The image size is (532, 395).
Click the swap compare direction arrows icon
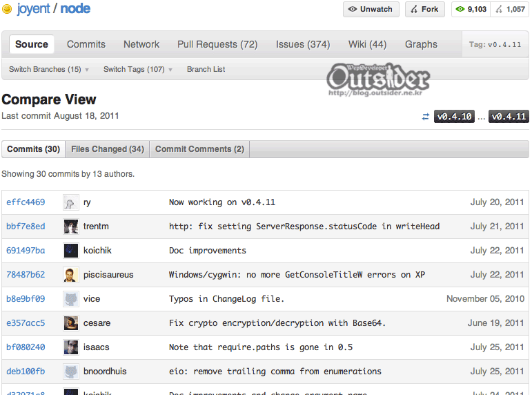click(x=426, y=117)
